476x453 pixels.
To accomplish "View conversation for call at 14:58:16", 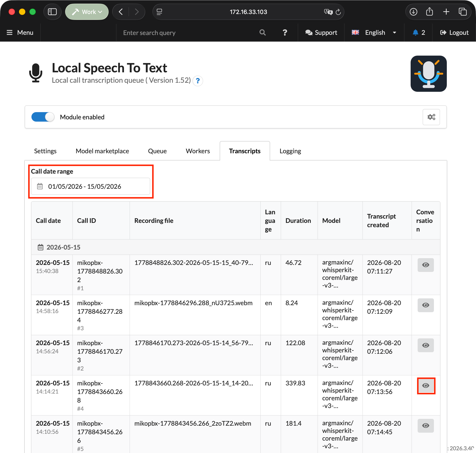I will (x=426, y=305).
